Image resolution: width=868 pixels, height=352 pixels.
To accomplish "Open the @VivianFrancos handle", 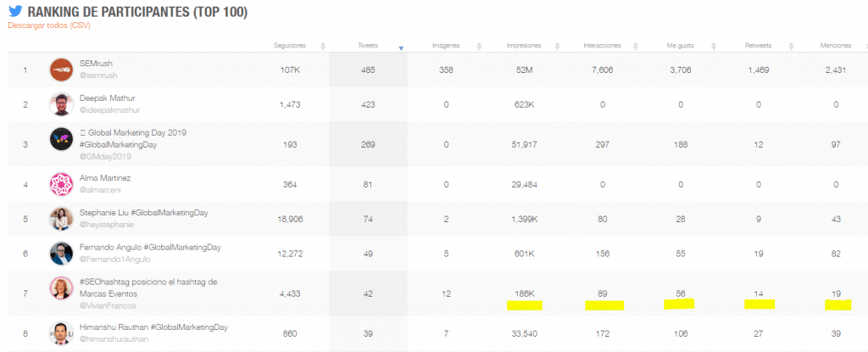I will click(x=108, y=305).
